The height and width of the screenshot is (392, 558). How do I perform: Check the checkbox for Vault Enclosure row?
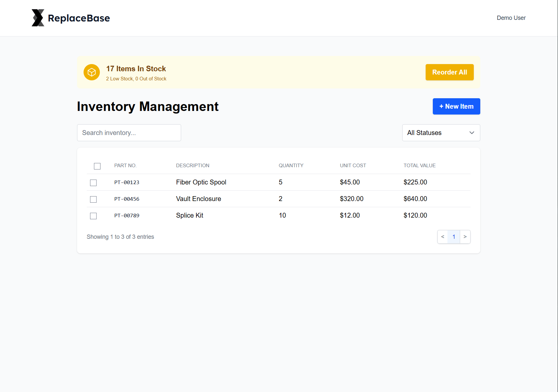pyautogui.click(x=93, y=199)
